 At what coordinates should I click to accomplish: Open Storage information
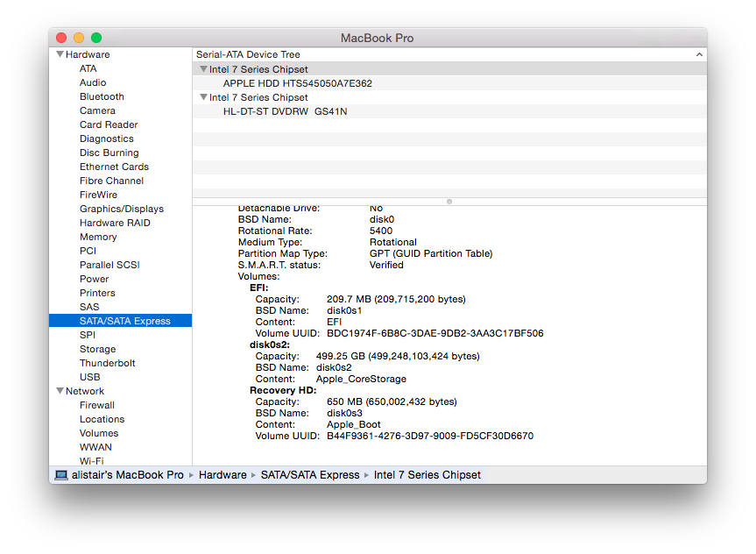tap(97, 348)
